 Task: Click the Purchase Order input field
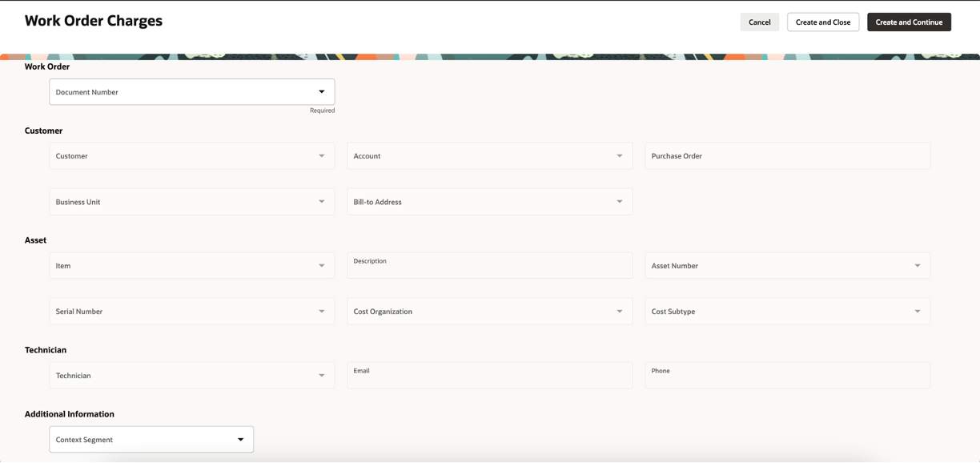click(788, 156)
